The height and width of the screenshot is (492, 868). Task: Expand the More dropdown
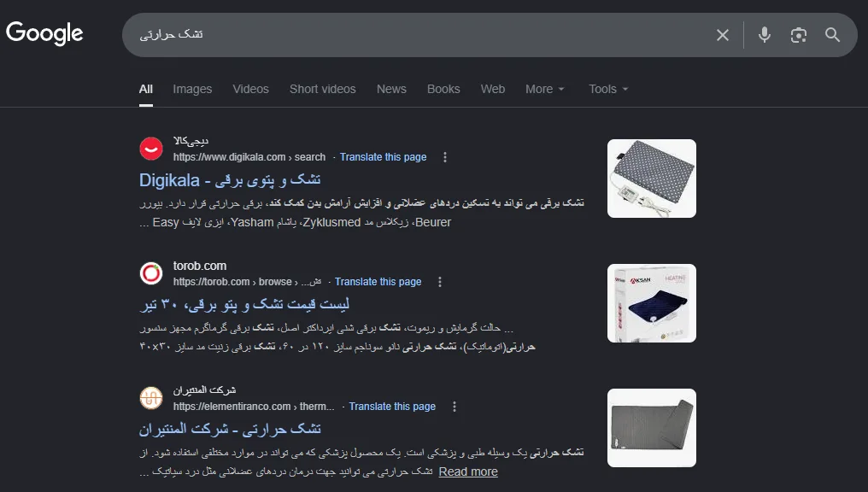545,89
